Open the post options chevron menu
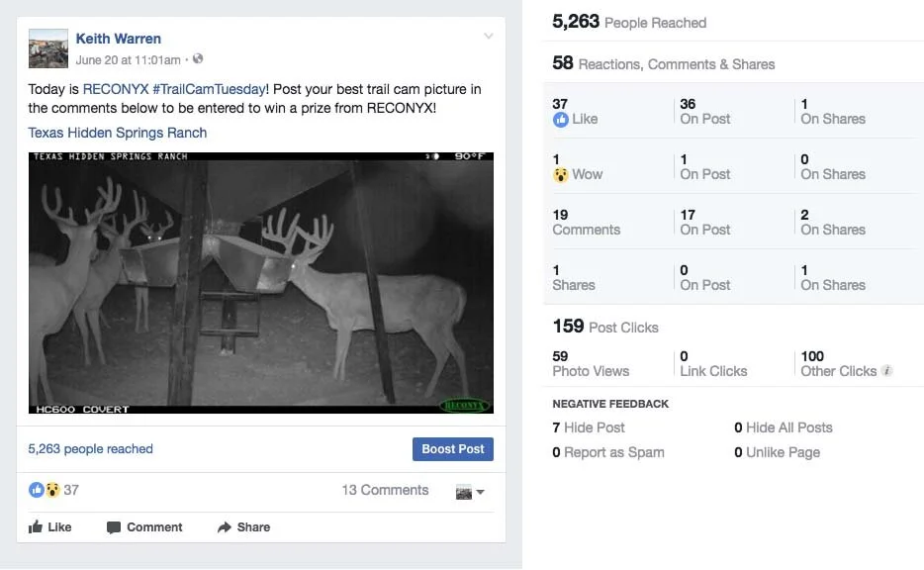Viewport: 924px width, 570px height. [489, 36]
